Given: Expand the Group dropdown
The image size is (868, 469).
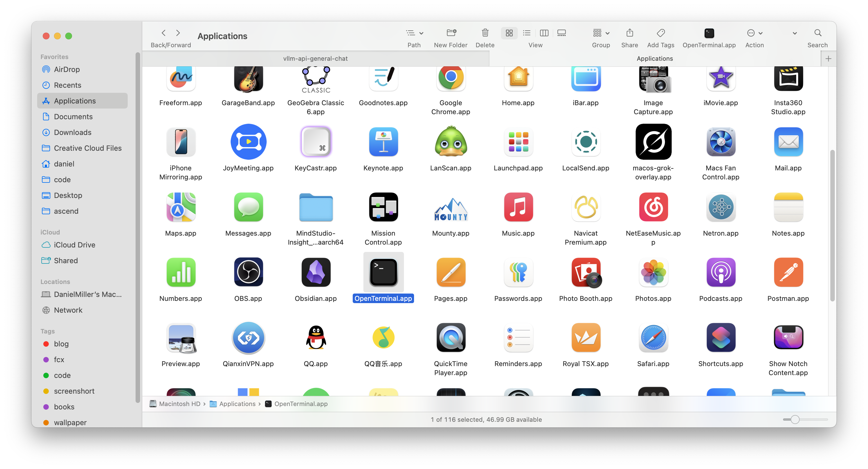Looking at the screenshot, I should pyautogui.click(x=601, y=33).
